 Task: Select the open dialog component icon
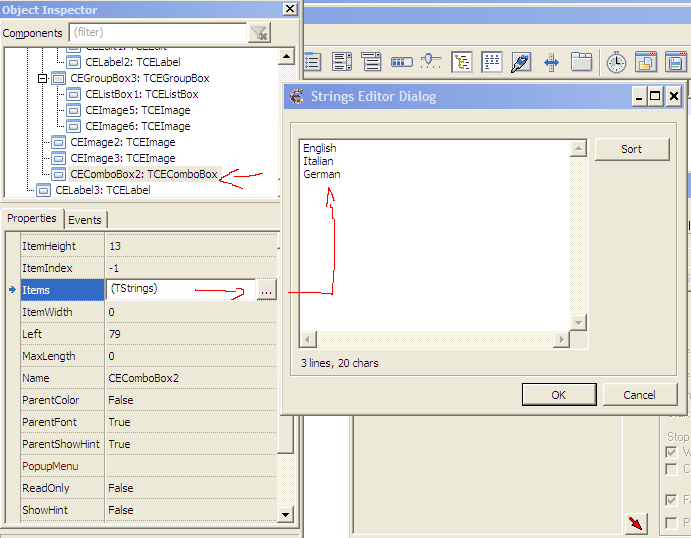coord(646,62)
